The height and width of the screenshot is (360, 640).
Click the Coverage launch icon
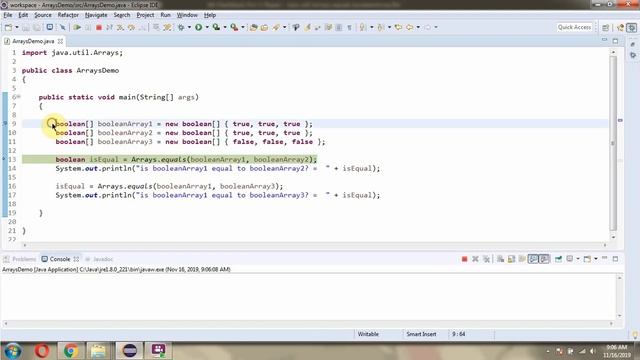pos(216,27)
